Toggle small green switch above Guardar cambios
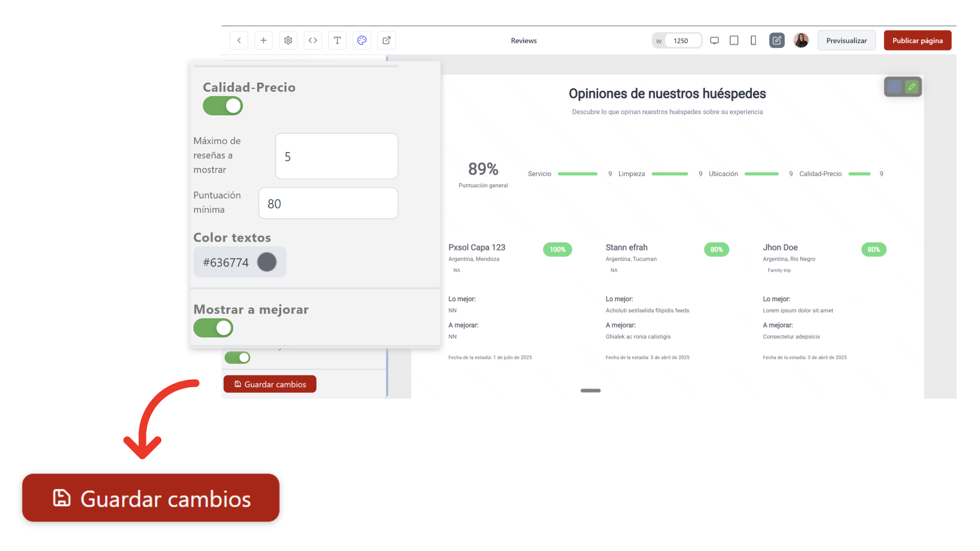The image size is (980, 551). [237, 358]
